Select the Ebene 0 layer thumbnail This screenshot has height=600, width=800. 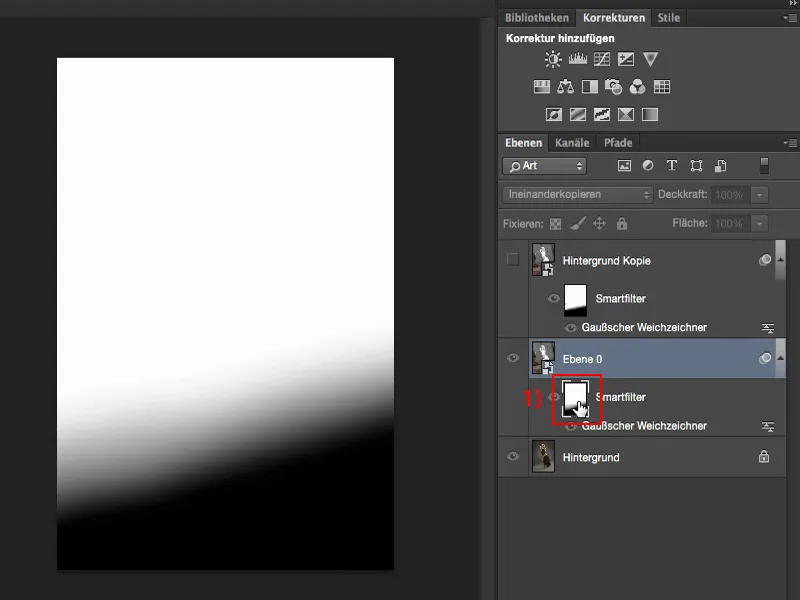point(543,358)
